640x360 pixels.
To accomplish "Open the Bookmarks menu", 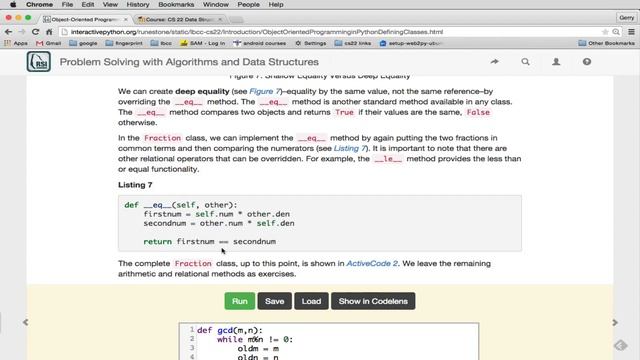I will point(176,4).
